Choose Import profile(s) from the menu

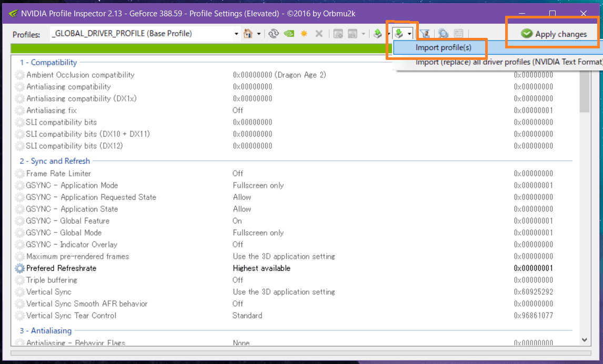pos(443,47)
